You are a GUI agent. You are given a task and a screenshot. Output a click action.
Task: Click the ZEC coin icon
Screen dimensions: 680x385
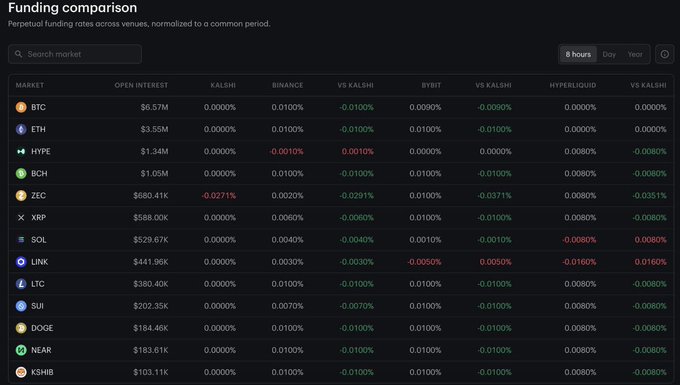(x=21, y=196)
